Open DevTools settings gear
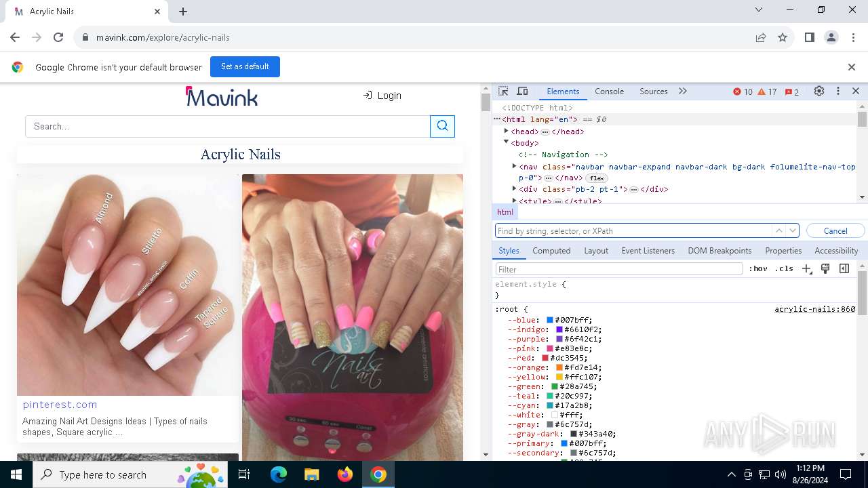The image size is (868, 488). pos(819,91)
